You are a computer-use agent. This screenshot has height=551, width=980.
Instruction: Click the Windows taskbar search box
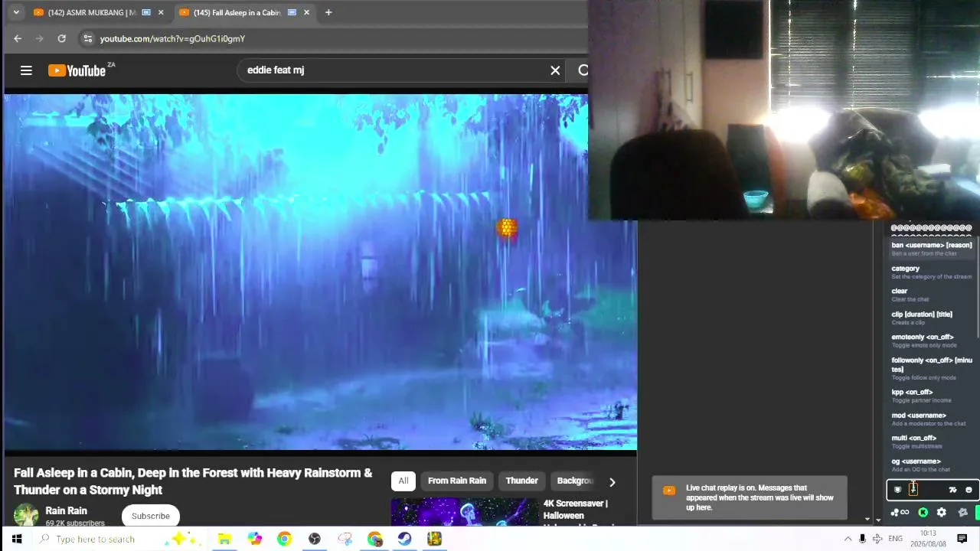tap(119, 539)
